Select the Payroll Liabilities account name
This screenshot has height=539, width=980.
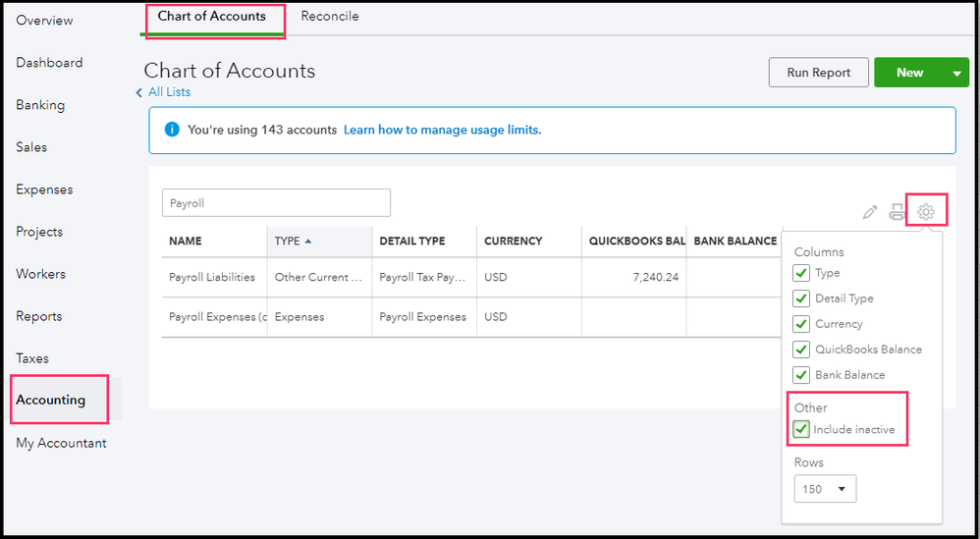212,277
